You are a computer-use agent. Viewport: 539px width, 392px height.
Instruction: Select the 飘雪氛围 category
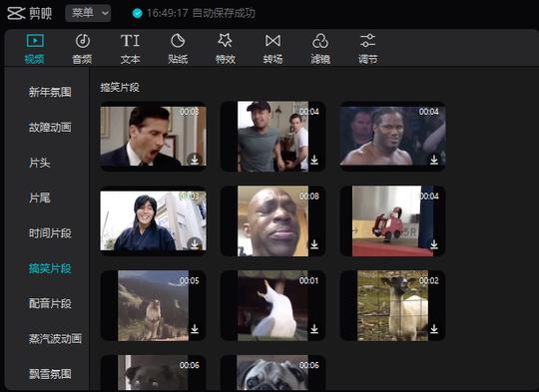(50, 374)
